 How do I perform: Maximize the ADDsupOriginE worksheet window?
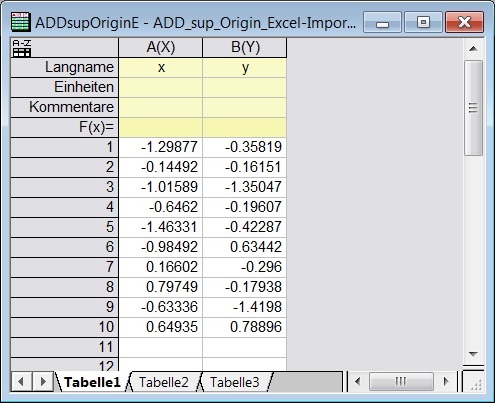tap(423, 22)
